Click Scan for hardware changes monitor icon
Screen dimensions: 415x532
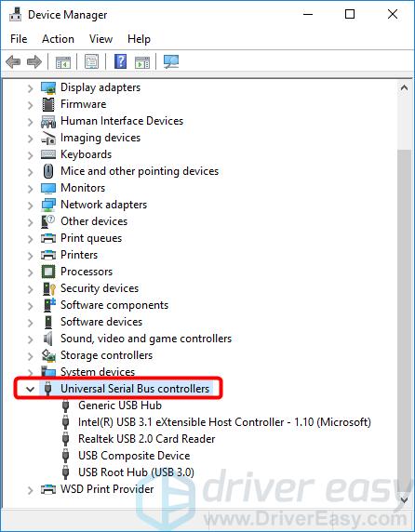point(171,61)
